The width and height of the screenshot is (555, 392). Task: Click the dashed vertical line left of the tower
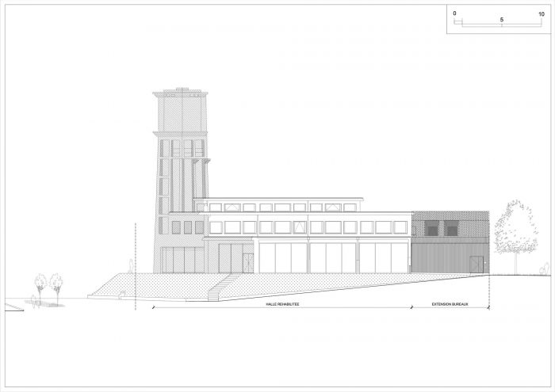tap(136, 261)
